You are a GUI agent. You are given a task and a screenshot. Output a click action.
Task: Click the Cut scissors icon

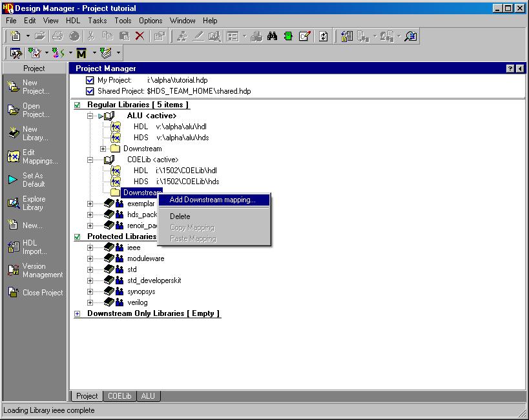[x=91, y=36]
